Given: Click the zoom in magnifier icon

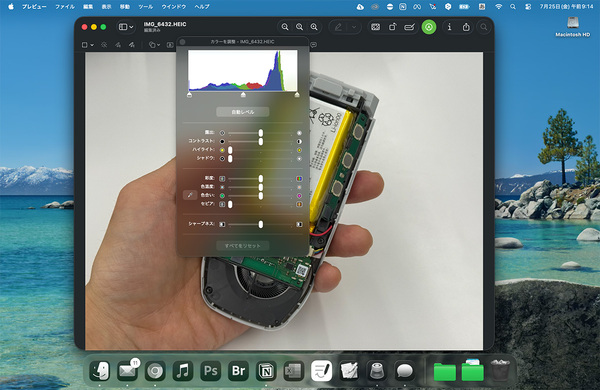Looking at the screenshot, I should pyautogui.click(x=314, y=27).
